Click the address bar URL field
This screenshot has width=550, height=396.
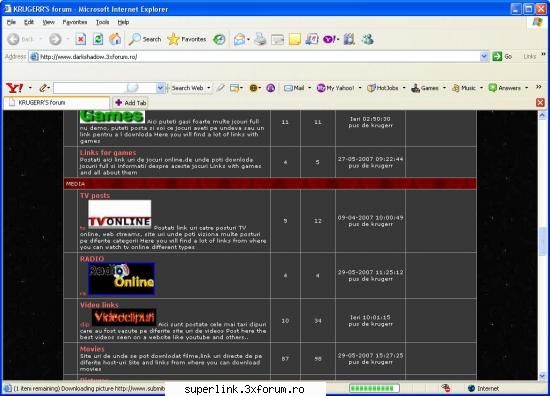(255, 56)
